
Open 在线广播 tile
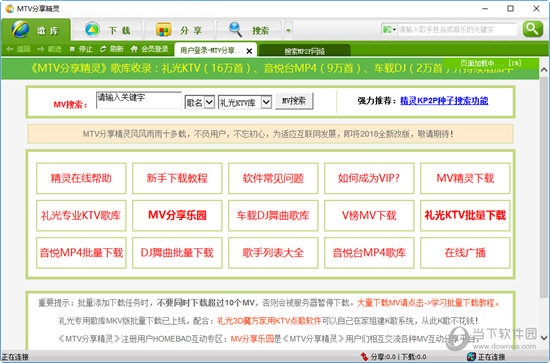pos(465,253)
